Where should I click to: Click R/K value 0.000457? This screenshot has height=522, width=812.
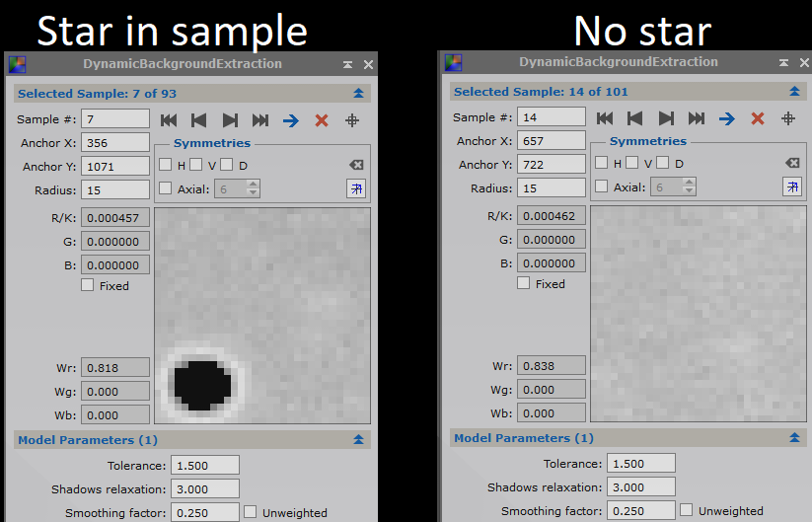tap(115, 217)
